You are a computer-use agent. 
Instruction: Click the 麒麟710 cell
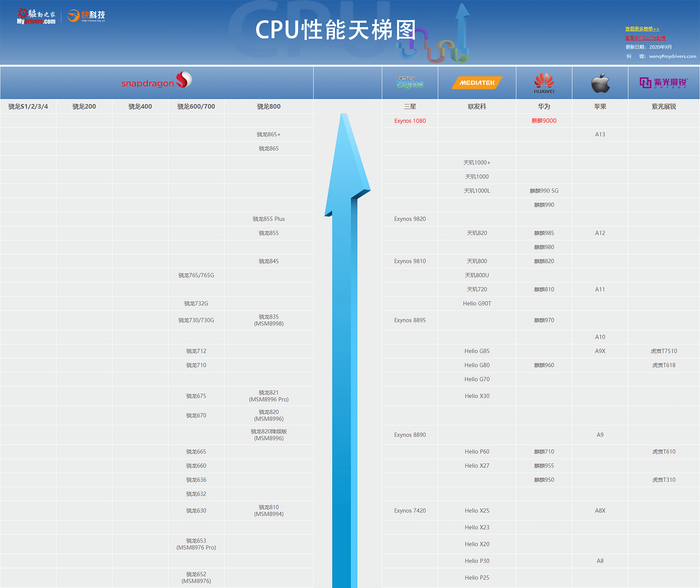pyautogui.click(x=544, y=452)
